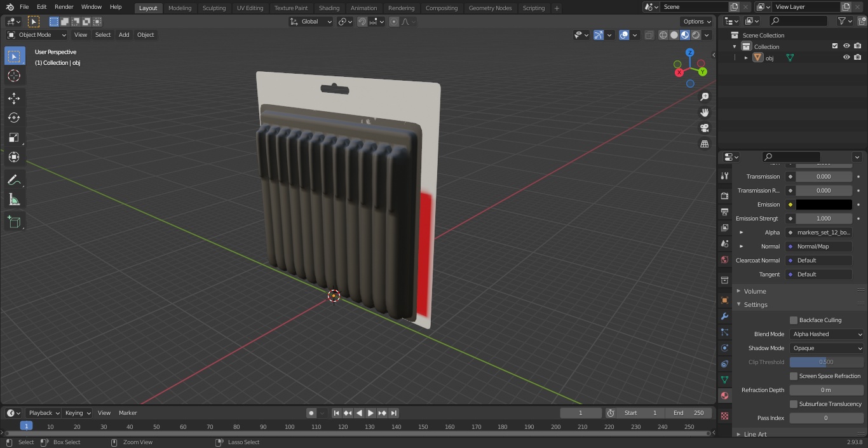
Task: Toggle camera view icon
Action: point(704,128)
